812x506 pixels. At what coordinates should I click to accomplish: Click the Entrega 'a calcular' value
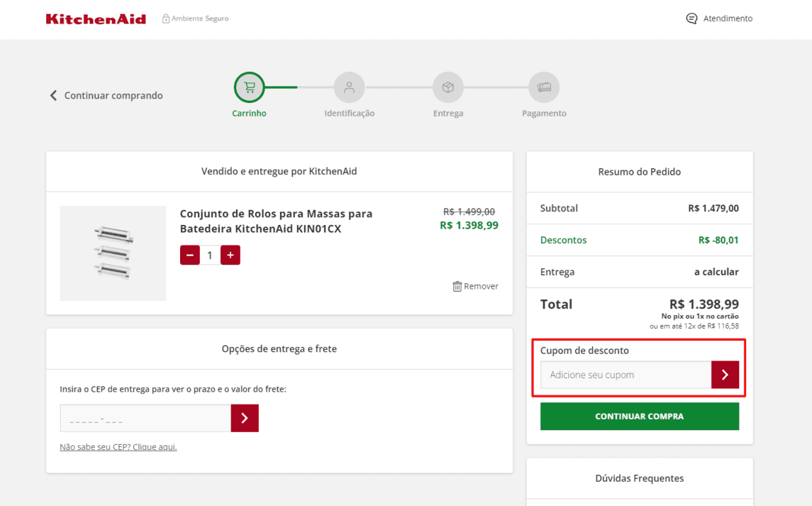[x=717, y=272]
